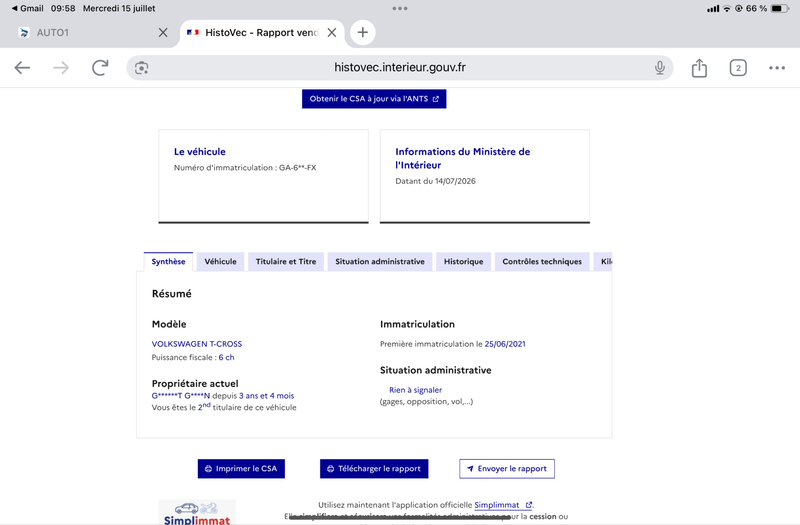Click the owner name G******T G****N
Viewport: 800px width, 525px height.
point(181,395)
